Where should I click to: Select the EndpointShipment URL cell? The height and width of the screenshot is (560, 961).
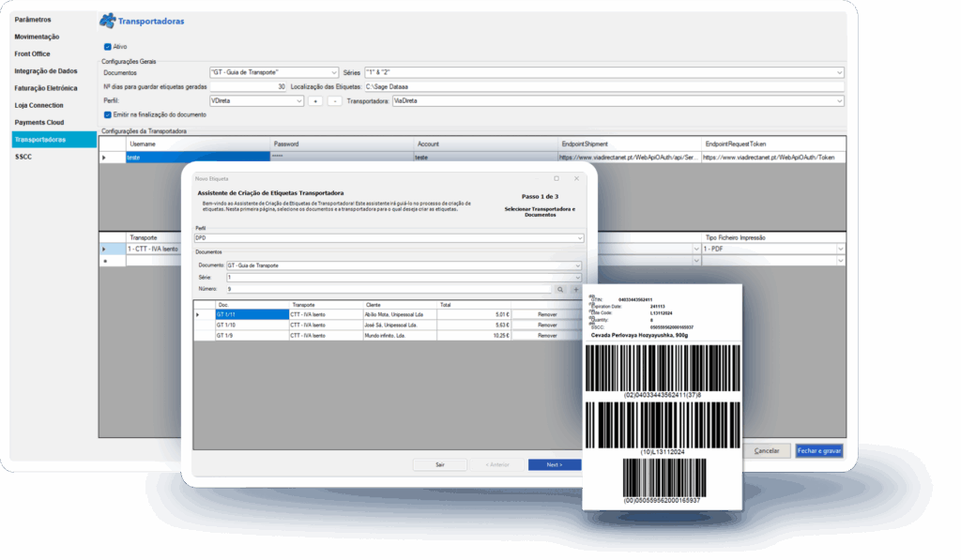(630, 158)
